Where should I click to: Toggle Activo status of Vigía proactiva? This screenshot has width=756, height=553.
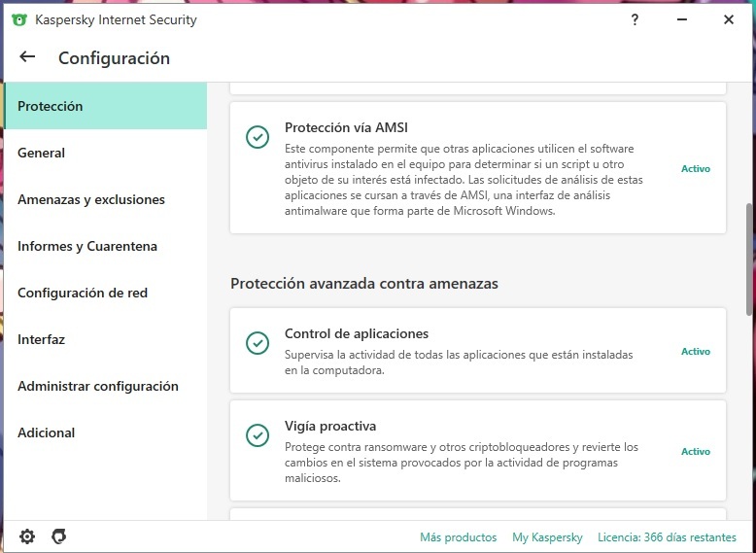click(x=695, y=452)
